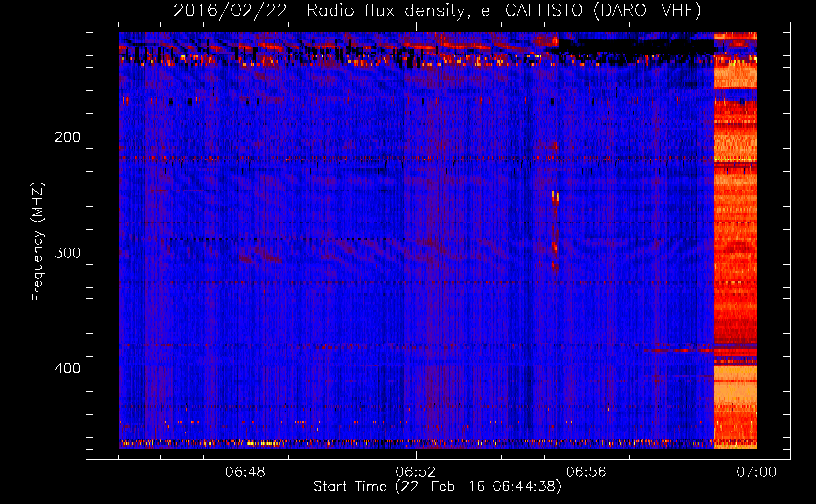Click the '07:00' time axis label
This screenshot has width=816, height=504.
[757, 472]
